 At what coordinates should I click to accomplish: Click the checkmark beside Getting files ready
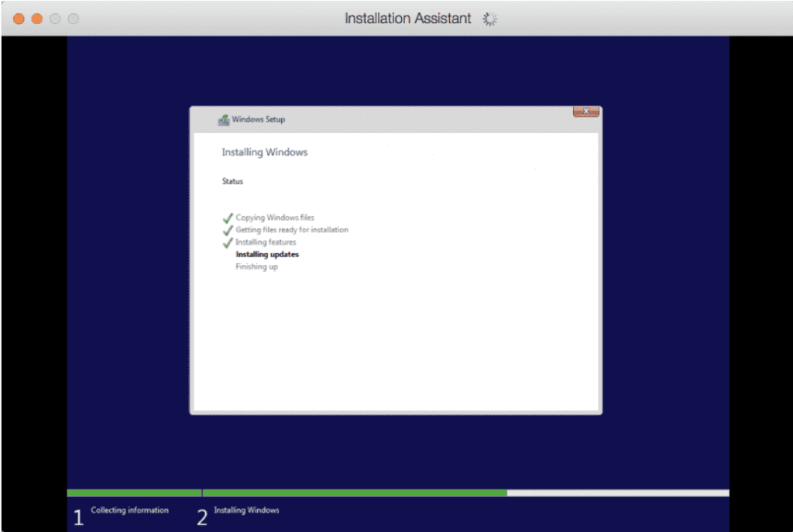coord(228,230)
